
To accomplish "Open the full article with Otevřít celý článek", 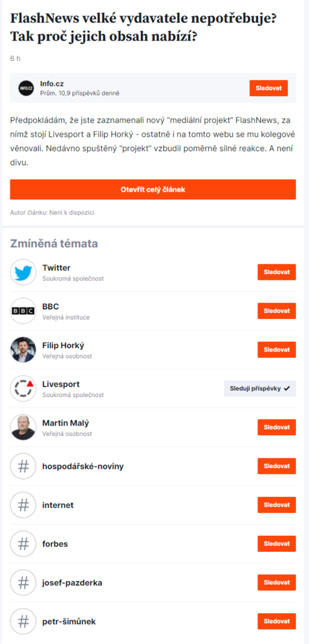I will (153, 190).
